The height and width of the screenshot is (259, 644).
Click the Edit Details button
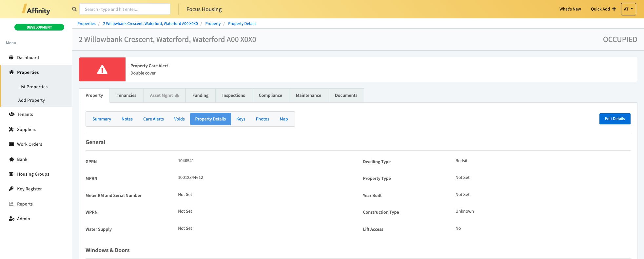coord(615,119)
